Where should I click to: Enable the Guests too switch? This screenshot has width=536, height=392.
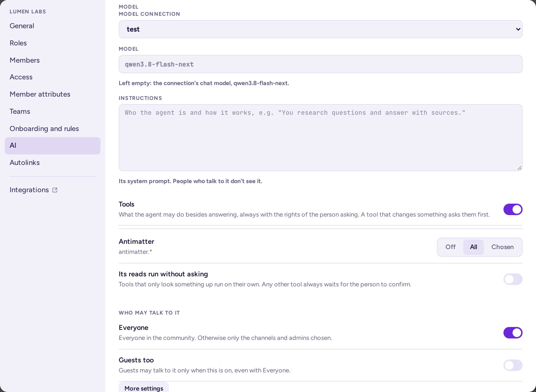[x=513, y=365]
